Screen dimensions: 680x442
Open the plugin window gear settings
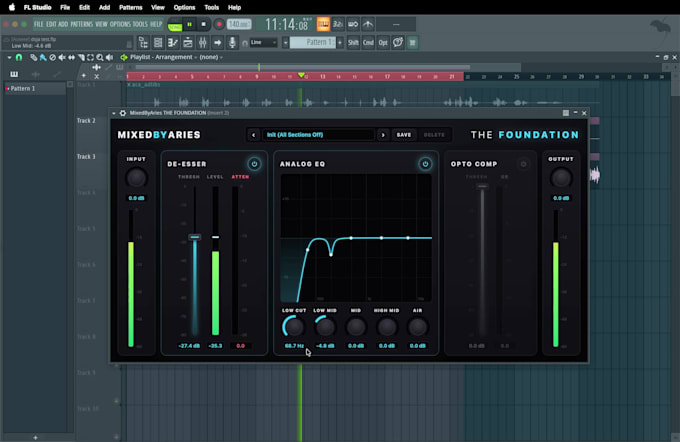tap(123, 113)
